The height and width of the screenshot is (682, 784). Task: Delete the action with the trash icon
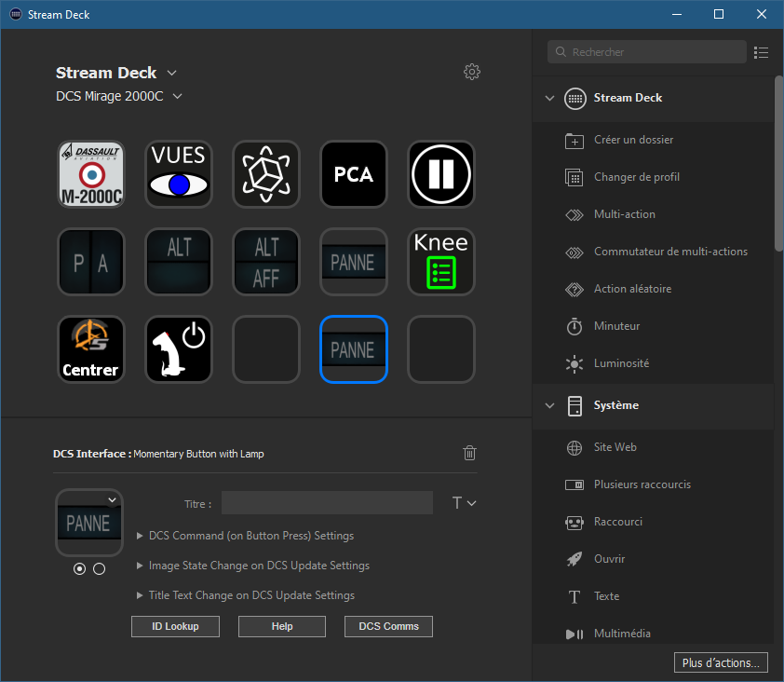click(469, 453)
